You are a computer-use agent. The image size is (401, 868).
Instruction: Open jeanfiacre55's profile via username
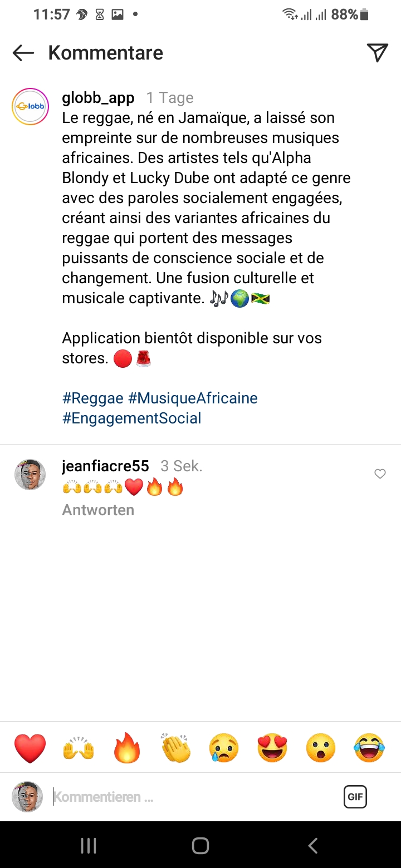105,466
